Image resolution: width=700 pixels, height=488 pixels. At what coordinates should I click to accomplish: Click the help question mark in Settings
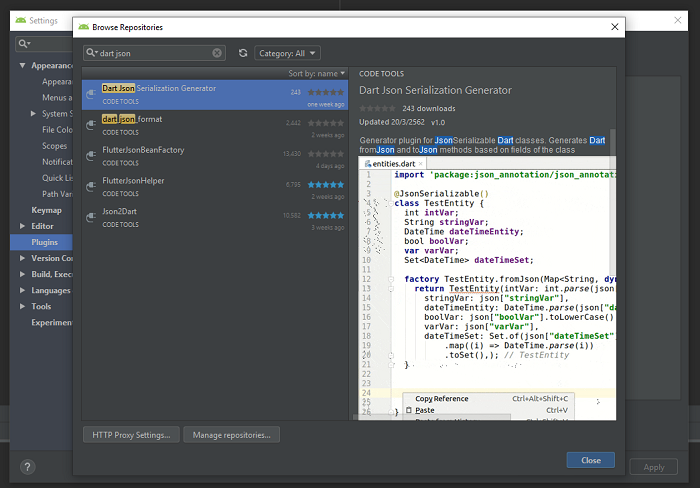(x=27, y=467)
